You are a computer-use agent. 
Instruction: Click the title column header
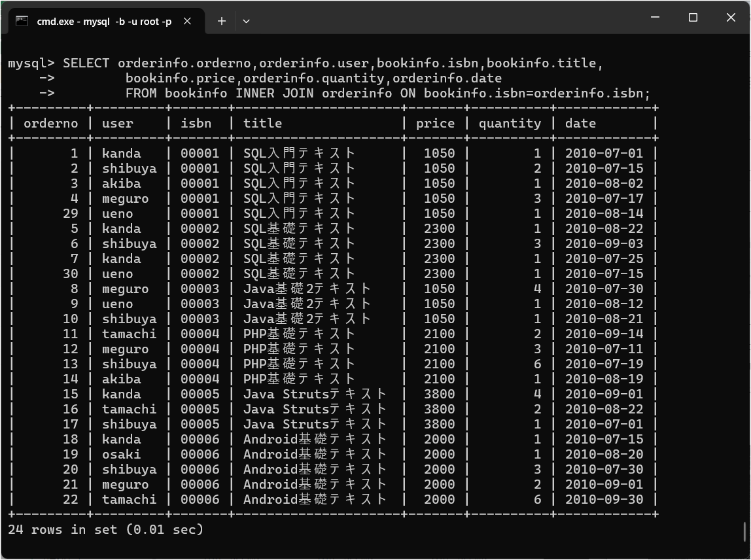tap(262, 123)
